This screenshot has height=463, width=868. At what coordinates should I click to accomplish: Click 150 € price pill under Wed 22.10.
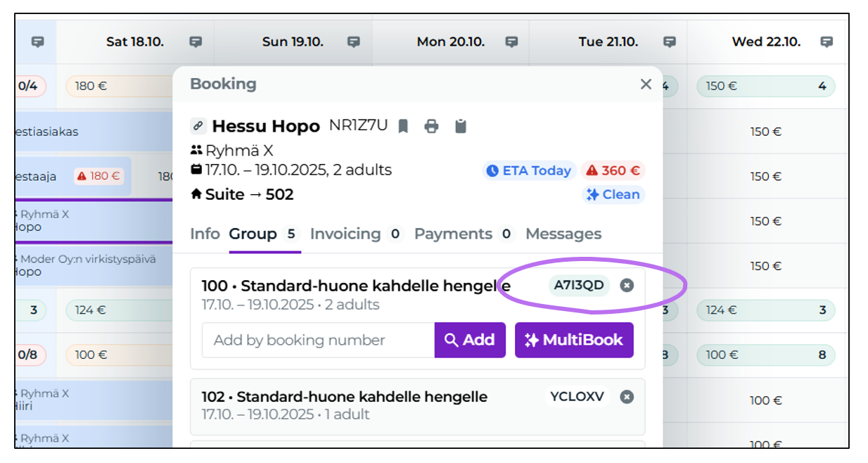765,87
